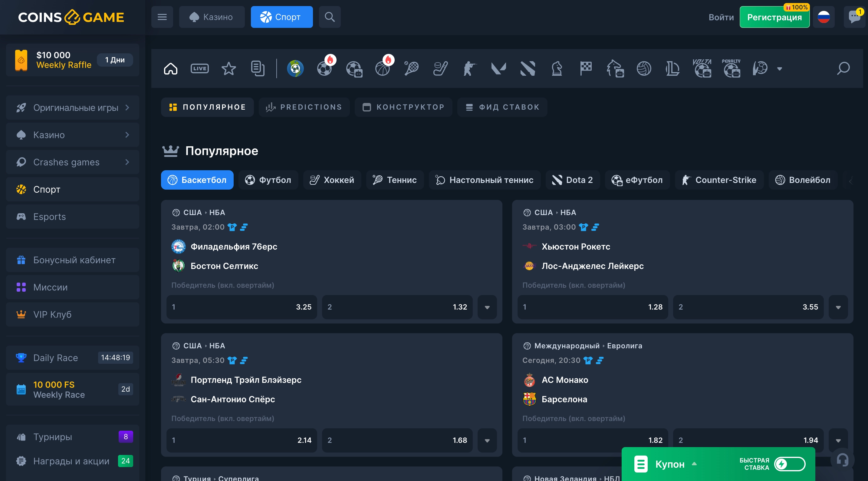Open Миссии in the sidebar
868x481 pixels.
pyautogui.click(x=72, y=287)
